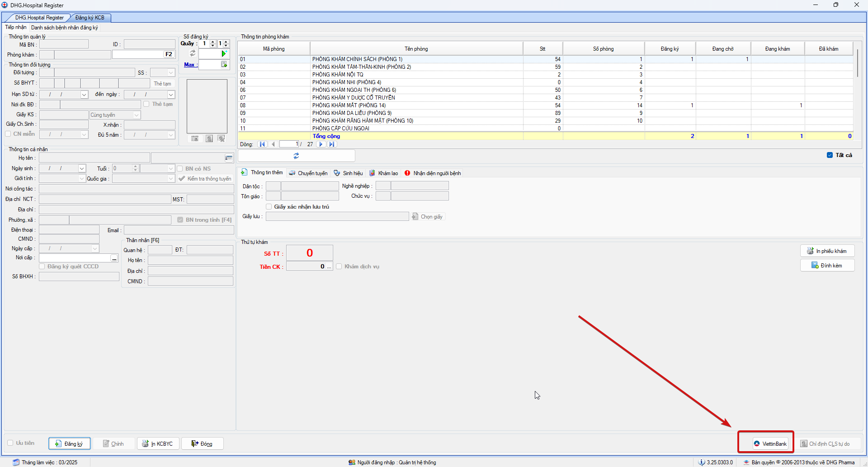This screenshot has height=467, width=868.
Task: Check the Thẻ tạm checkbox
Action: tap(146, 104)
